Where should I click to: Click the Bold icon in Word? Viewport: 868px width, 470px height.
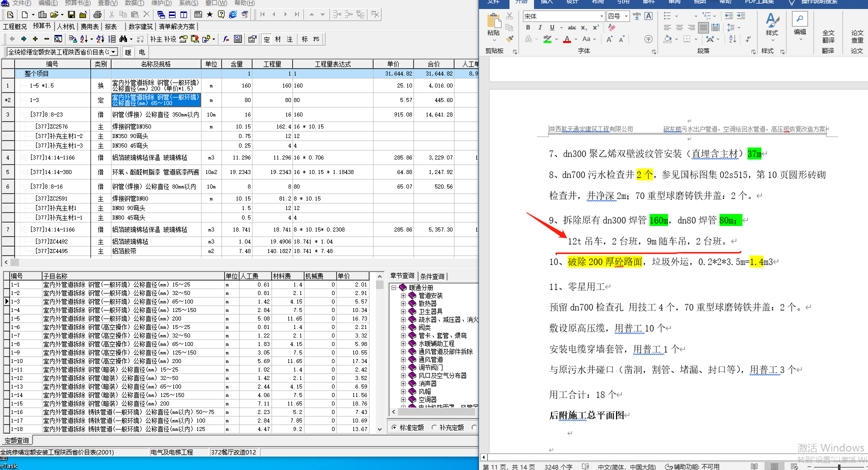(x=528, y=27)
